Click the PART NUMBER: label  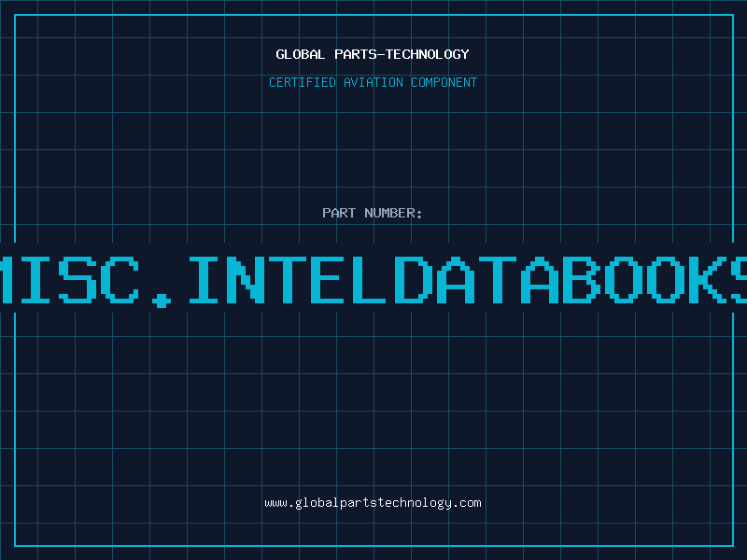pos(373,213)
